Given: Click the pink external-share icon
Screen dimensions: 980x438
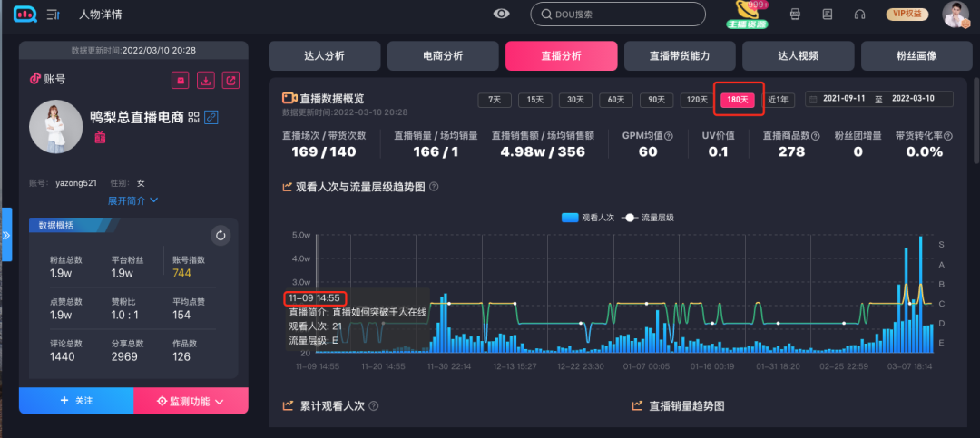Looking at the screenshot, I should [x=230, y=80].
